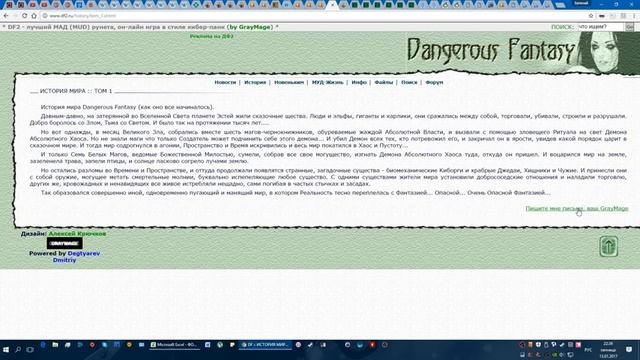Switch to Microsoft Excel in the taskbar
The image size is (640, 360).
pyautogui.click(x=174, y=345)
